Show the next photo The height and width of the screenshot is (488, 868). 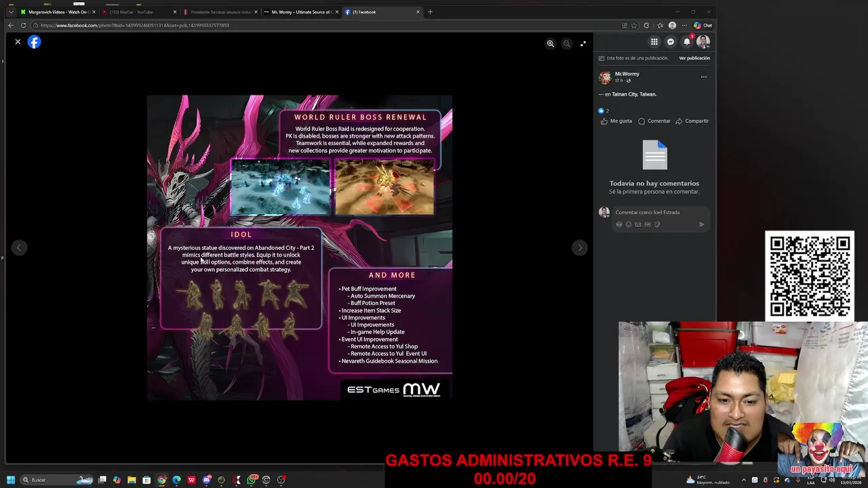[579, 248]
